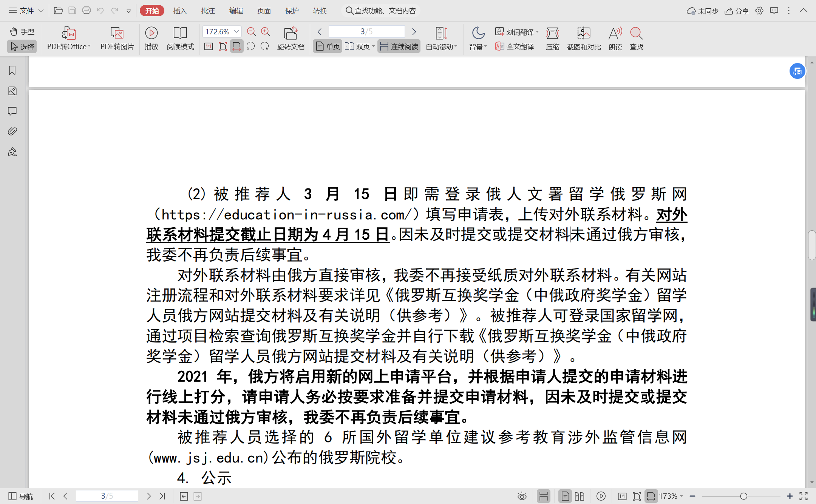Click the PDF转Office conversion icon
The width and height of the screenshot is (816, 504).
click(69, 34)
